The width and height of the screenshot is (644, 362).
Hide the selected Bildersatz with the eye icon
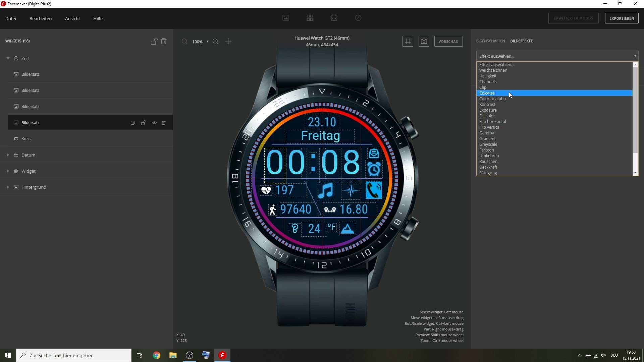click(154, 123)
